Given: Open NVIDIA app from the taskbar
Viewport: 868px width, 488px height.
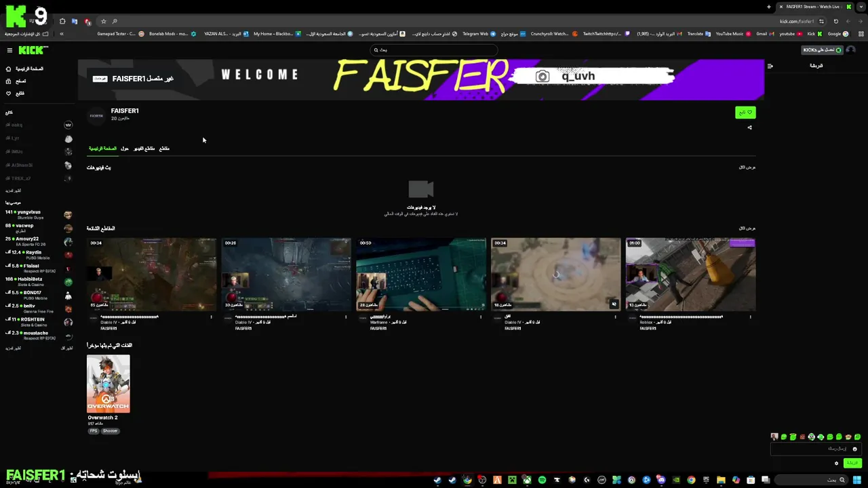Looking at the screenshot, I should click(x=676, y=480).
